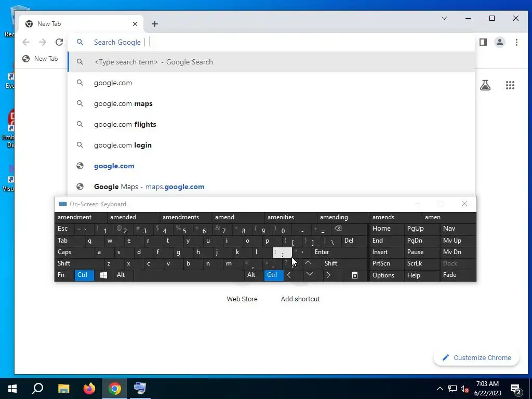
Task: Open Google apps grid
Action: click(510, 85)
